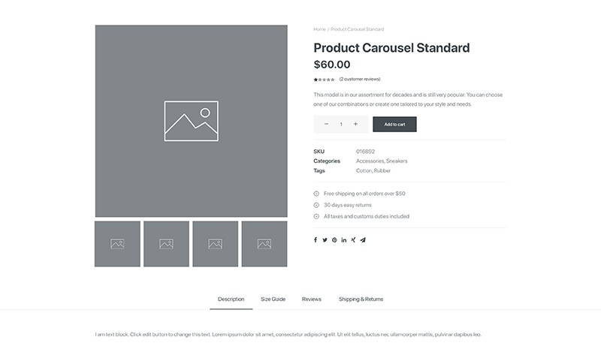Go to Home in the breadcrumb

coord(319,29)
